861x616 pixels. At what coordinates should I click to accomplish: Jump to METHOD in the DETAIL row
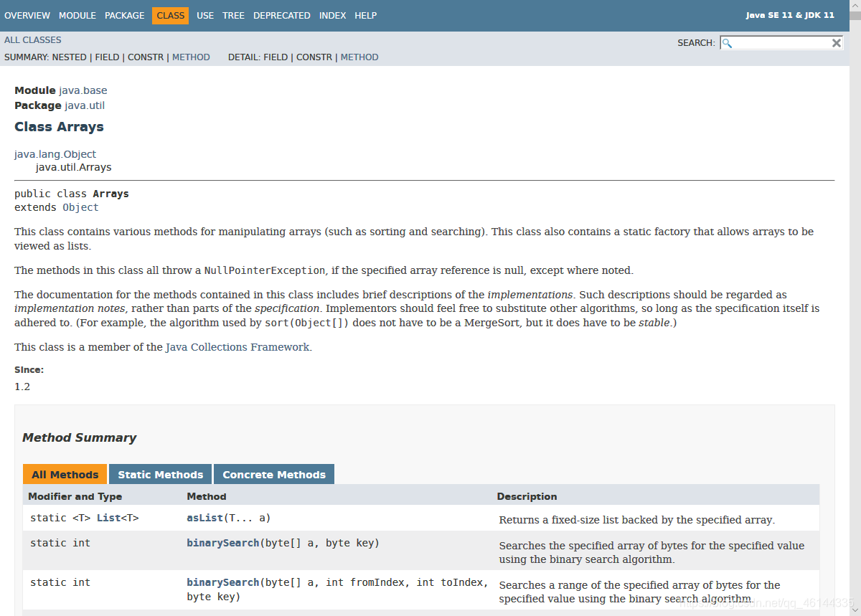pos(359,57)
